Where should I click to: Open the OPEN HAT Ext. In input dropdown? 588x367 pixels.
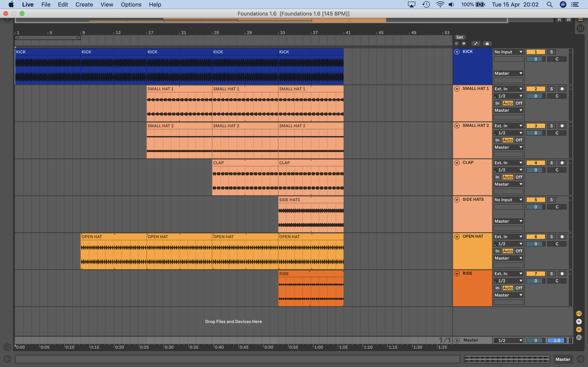coord(508,237)
